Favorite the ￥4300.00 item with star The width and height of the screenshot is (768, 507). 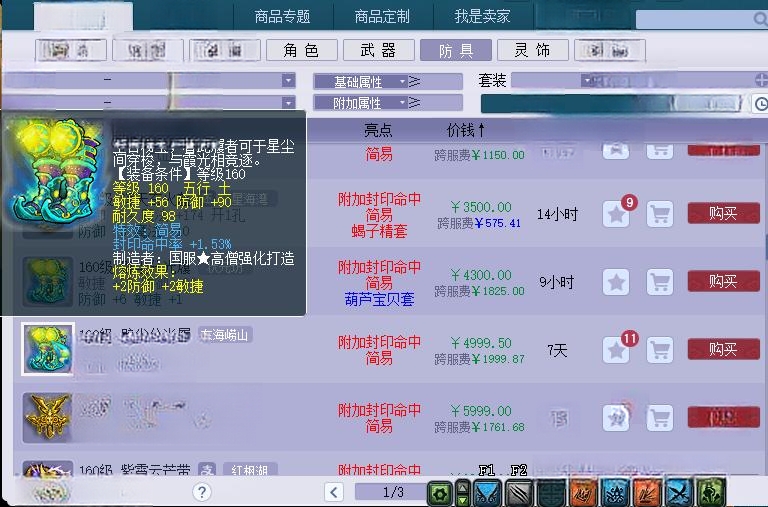click(616, 282)
